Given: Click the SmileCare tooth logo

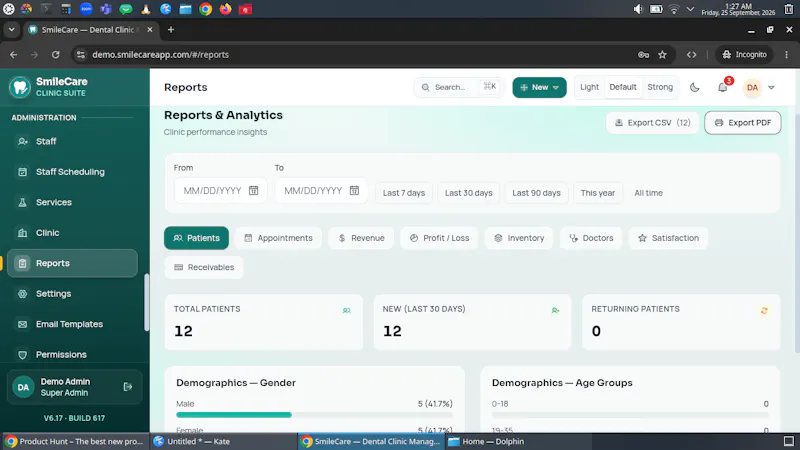Looking at the screenshot, I should [x=20, y=87].
